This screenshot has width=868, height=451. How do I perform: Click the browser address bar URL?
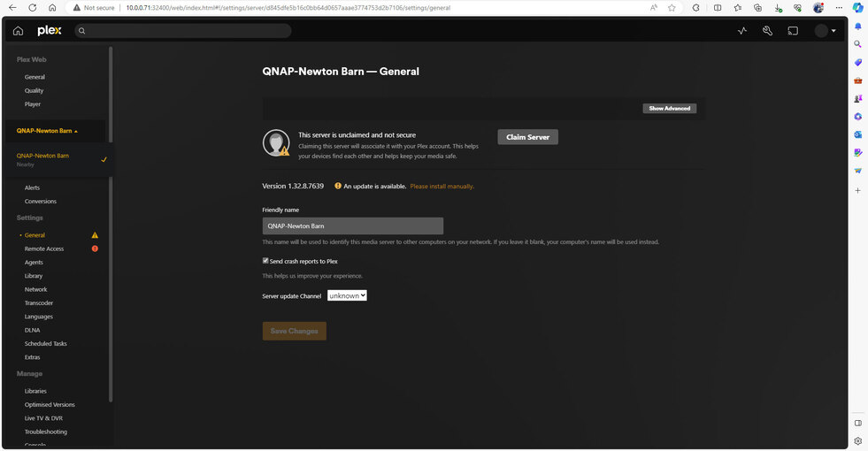coord(288,8)
